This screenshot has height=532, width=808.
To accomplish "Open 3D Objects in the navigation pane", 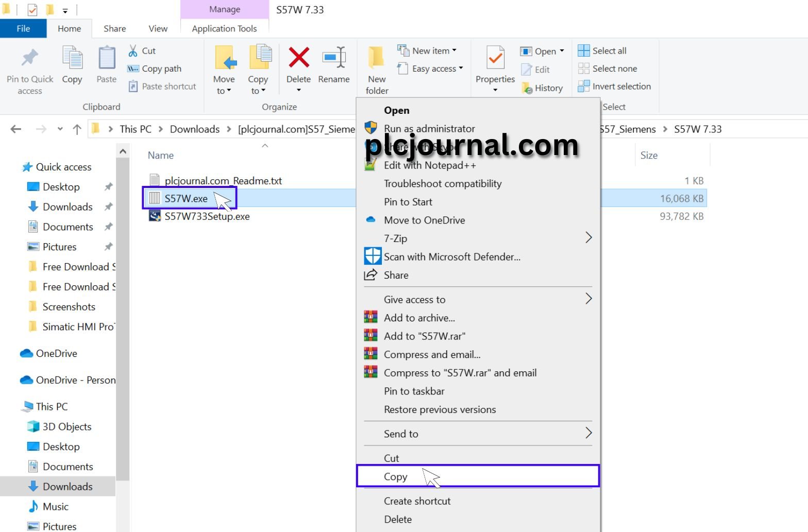I will [59, 426].
